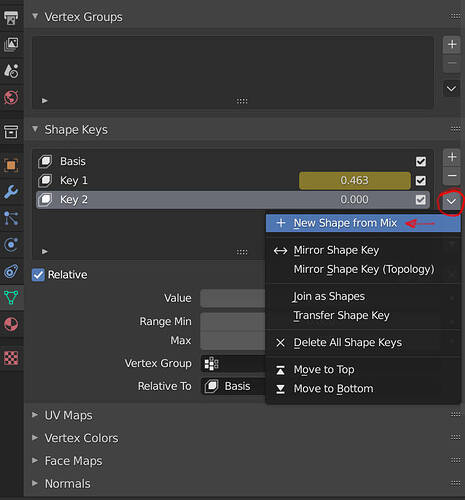Open the Object properties tab
The height and width of the screenshot is (500, 465).
click(x=11, y=165)
